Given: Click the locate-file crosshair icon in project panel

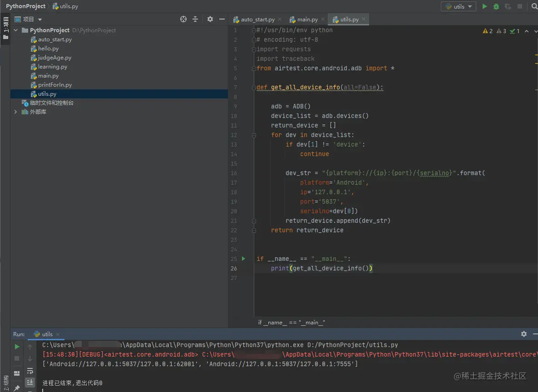Looking at the screenshot, I should 183,19.
